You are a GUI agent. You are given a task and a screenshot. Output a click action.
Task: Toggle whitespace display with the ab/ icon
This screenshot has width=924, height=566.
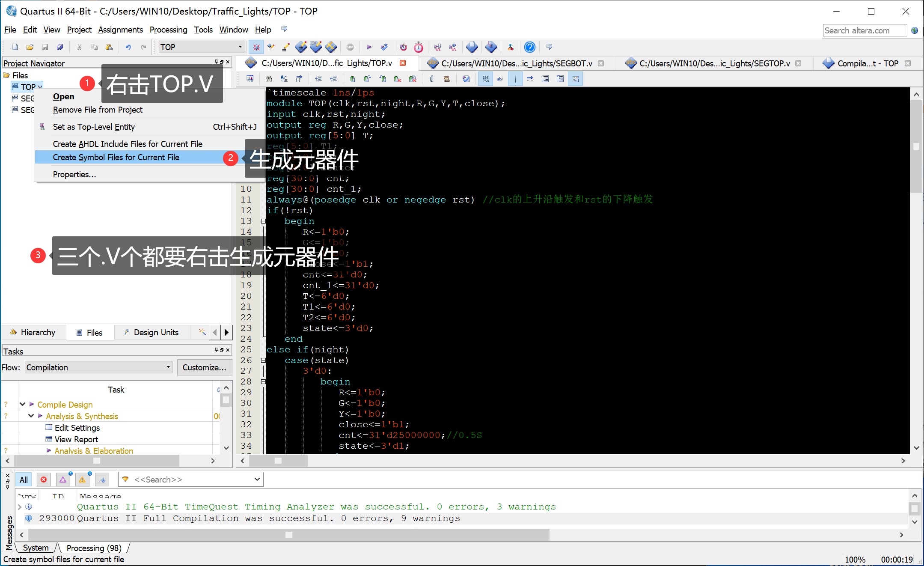tap(500, 79)
